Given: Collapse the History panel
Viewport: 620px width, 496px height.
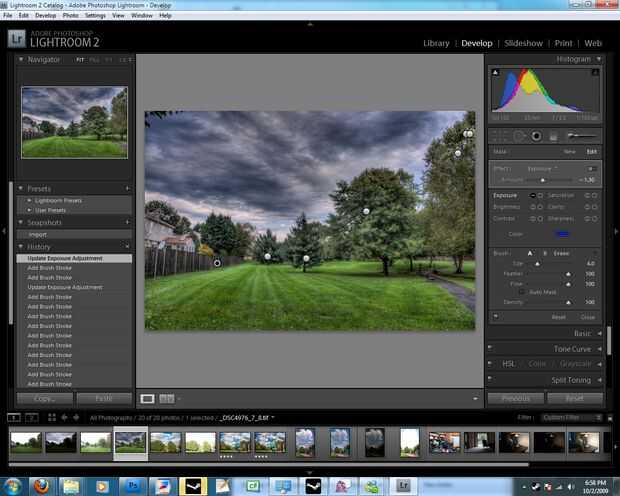Looking at the screenshot, I should (x=21, y=246).
